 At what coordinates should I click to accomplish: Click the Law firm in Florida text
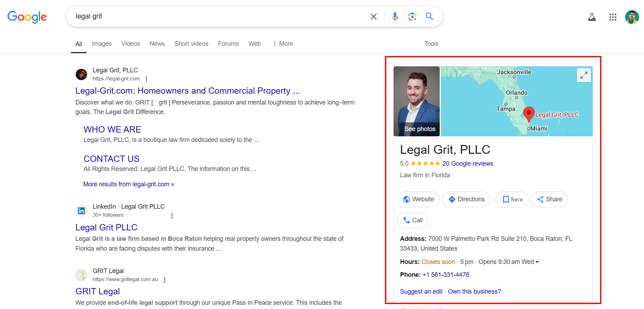[x=425, y=175]
